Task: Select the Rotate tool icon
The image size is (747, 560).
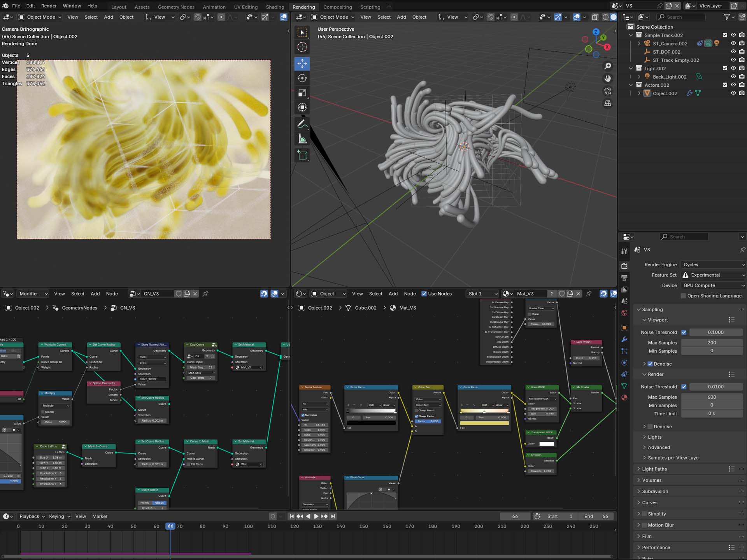Action: coord(302,78)
